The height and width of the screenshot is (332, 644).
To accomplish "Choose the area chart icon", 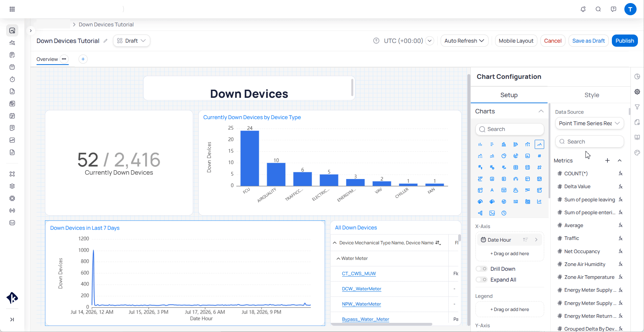I will click(x=492, y=156).
